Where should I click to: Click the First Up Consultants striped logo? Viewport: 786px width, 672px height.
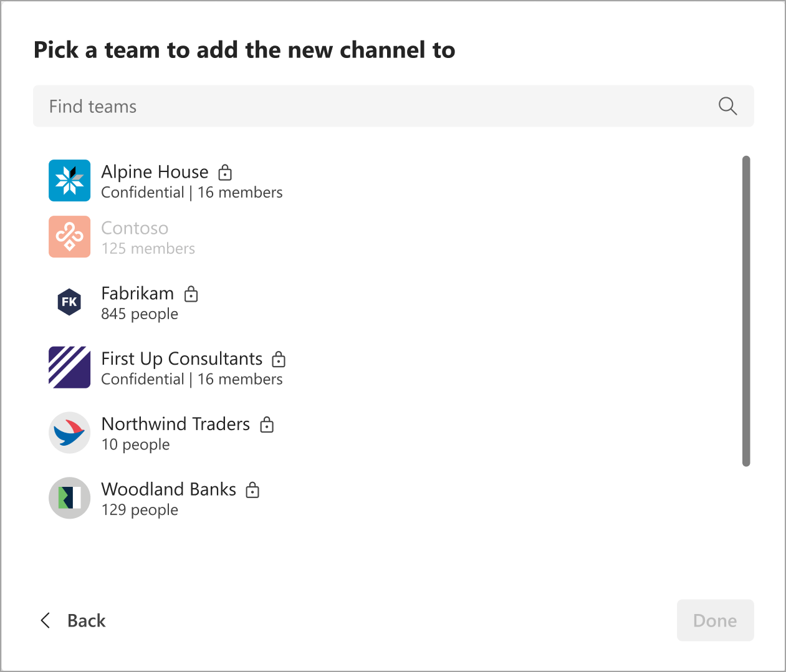click(69, 367)
